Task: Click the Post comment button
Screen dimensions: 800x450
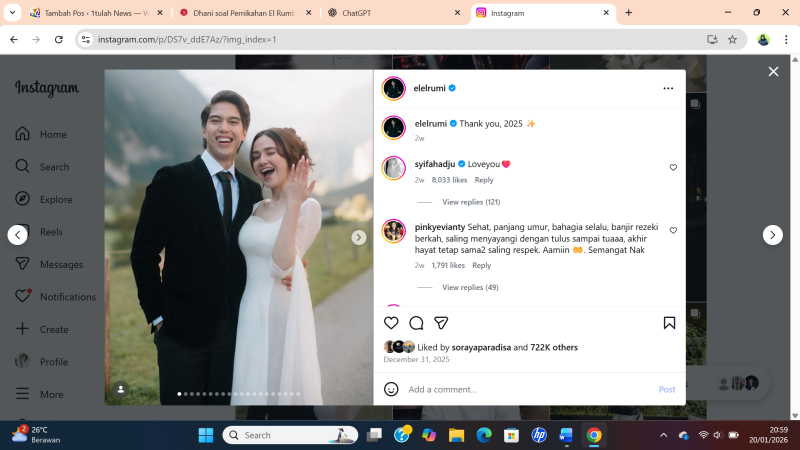Action: (x=666, y=389)
